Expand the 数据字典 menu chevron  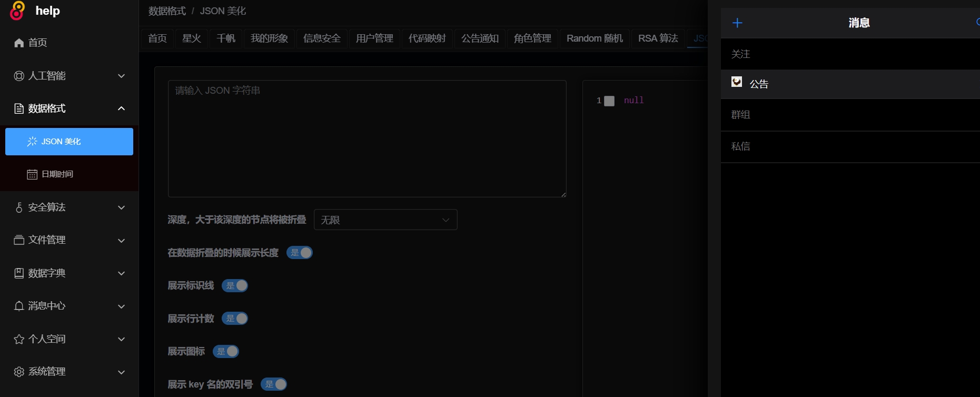122,273
